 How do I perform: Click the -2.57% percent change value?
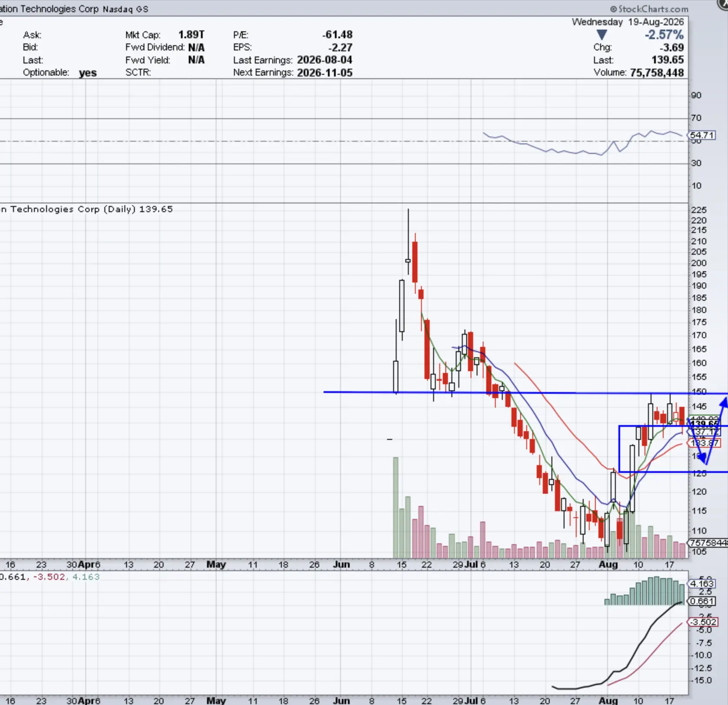click(x=664, y=35)
